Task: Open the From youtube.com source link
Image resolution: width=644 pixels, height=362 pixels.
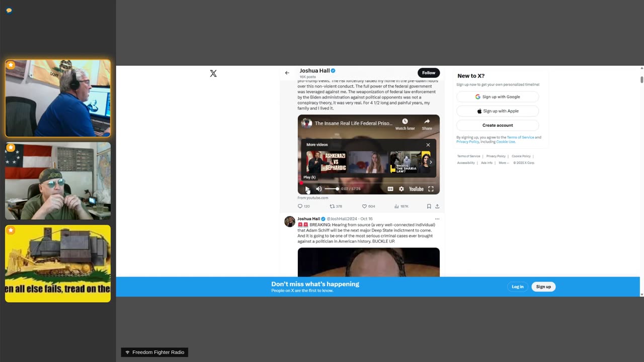Action: click(x=313, y=198)
